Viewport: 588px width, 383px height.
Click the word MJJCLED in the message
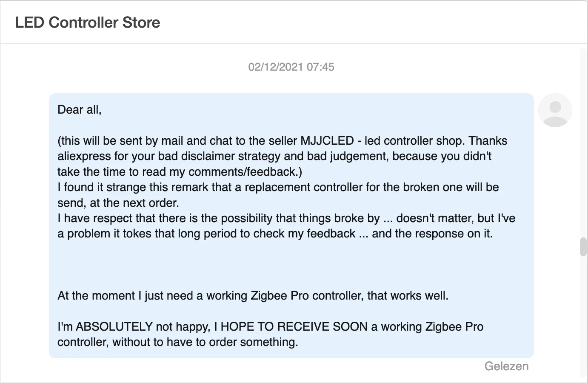click(327, 141)
